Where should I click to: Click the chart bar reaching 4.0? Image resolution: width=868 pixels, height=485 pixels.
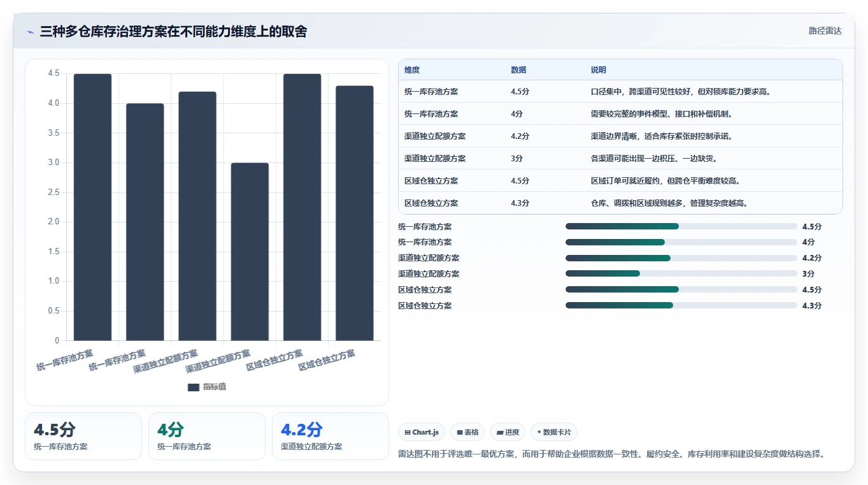click(x=145, y=222)
